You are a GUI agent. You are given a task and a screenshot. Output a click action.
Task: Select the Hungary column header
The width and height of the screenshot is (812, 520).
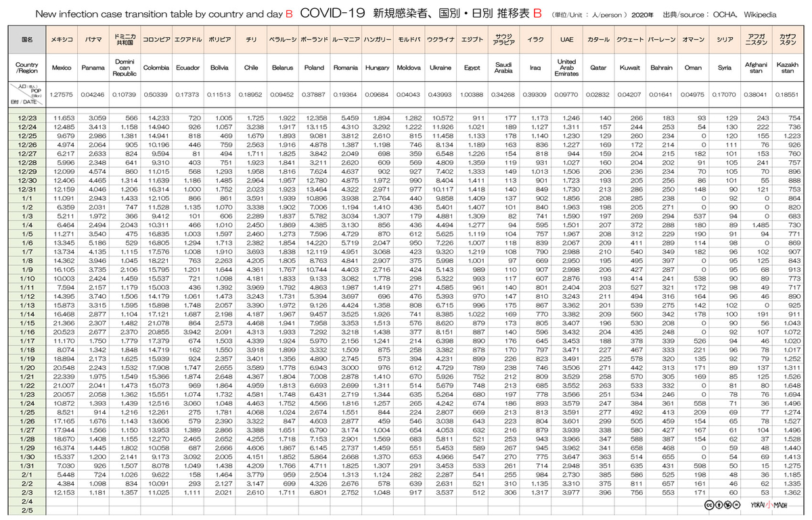[x=378, y=68]
